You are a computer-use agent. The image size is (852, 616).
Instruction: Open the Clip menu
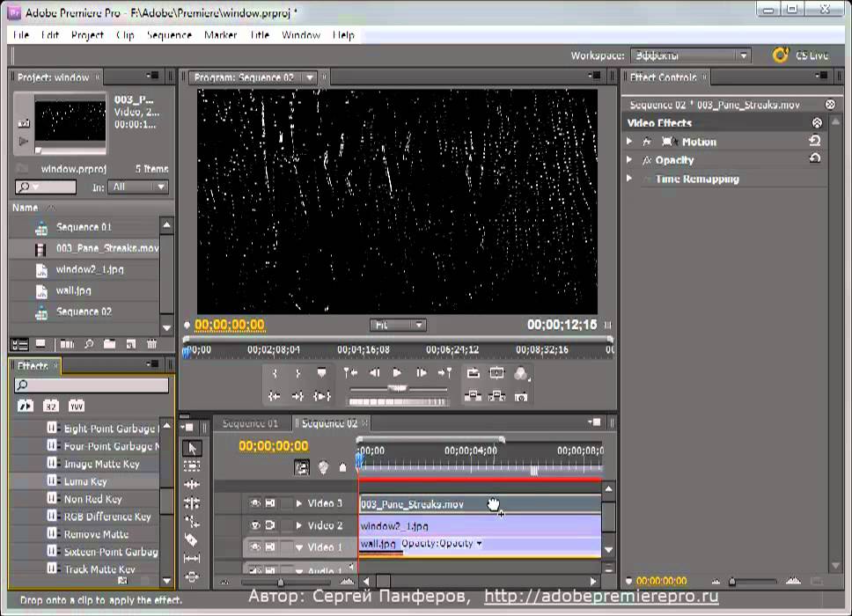125,35
